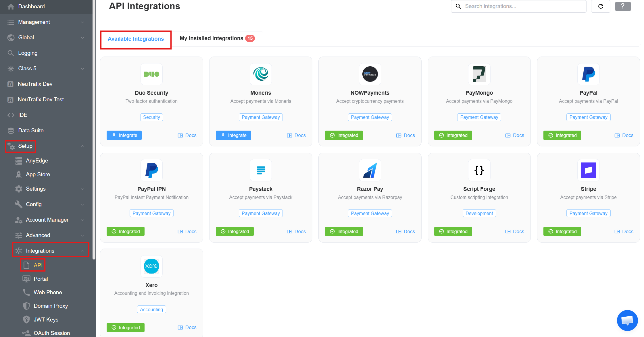Open the help question mark button
Image resolution: width=644 pixels, height=337 pixels.
[x=623, y=6]
